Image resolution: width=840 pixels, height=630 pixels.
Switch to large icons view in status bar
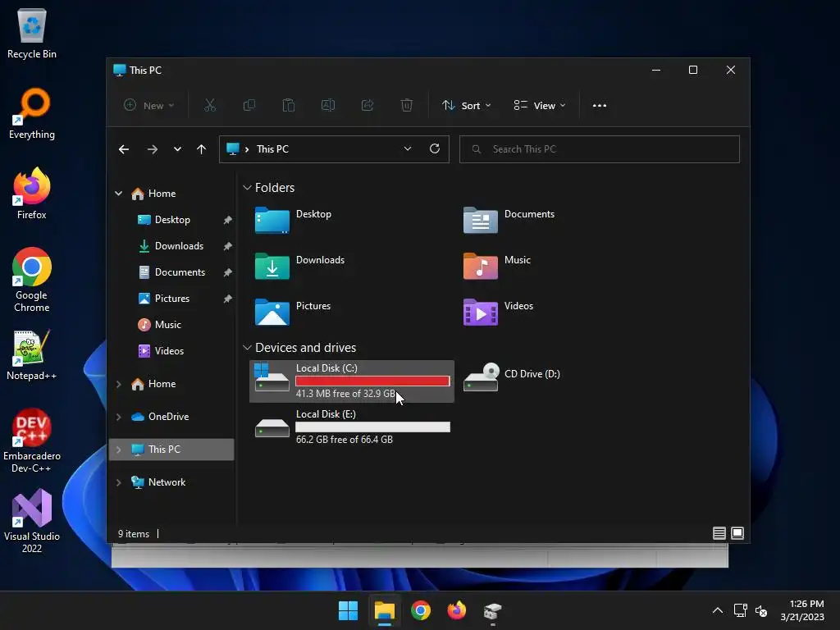tap(737, 533)
